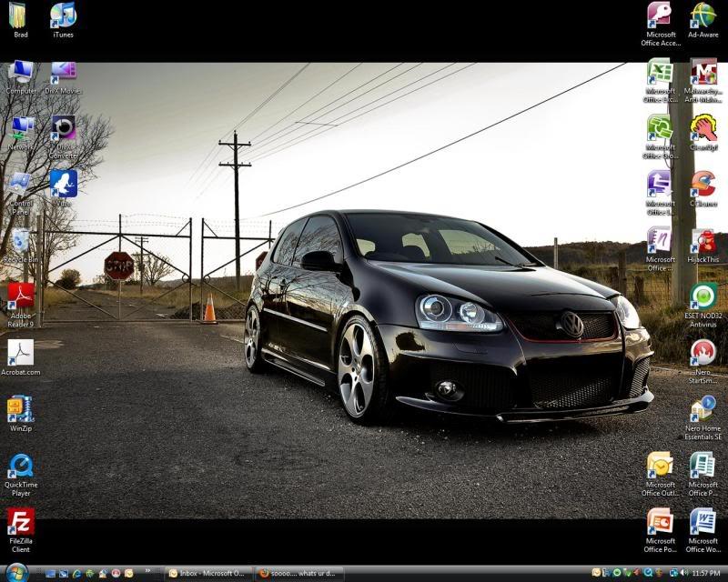Image resolution: width=728 pixels, height=582 pixels.
Task: Click the green ESET NOD32 tray icon
Action: coord(617,573)
